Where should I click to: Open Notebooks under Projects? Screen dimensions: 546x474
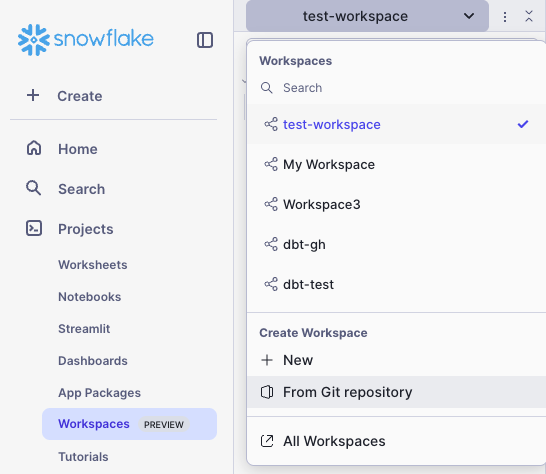click(x=89, y=297)
